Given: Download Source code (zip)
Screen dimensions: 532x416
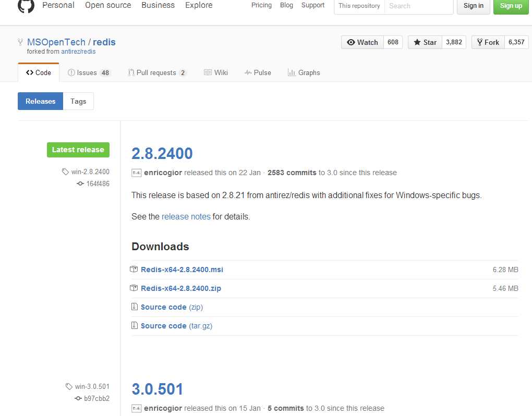Looking at the screenshot, I should coord(172,307).
